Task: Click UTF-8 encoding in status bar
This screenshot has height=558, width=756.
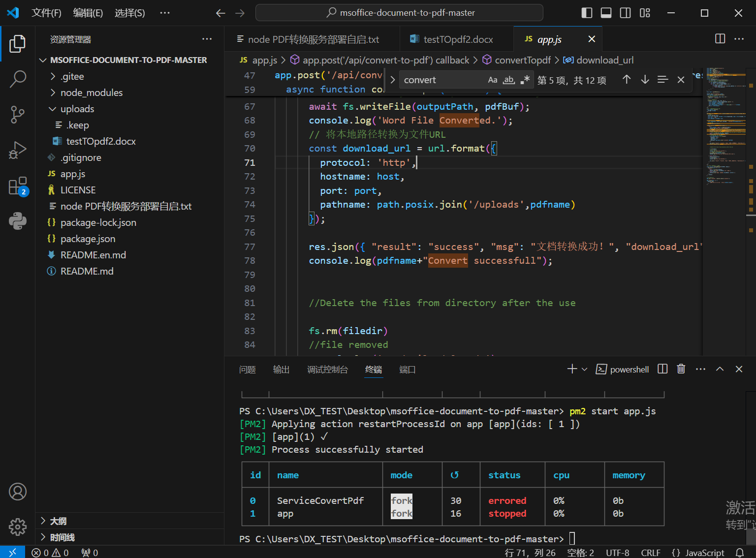Action: (x=617, y=553)
